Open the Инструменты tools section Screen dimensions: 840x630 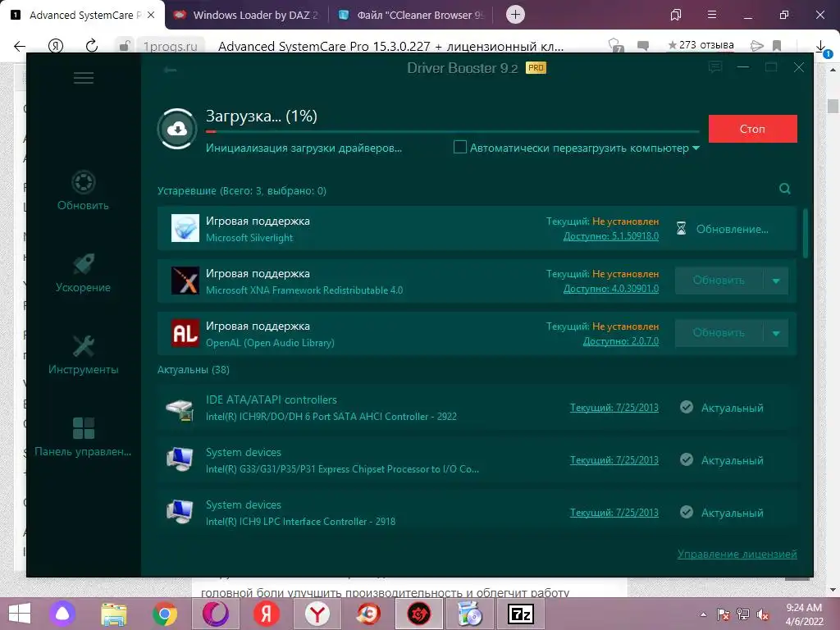pyautogui.click(x=83, y=354)
